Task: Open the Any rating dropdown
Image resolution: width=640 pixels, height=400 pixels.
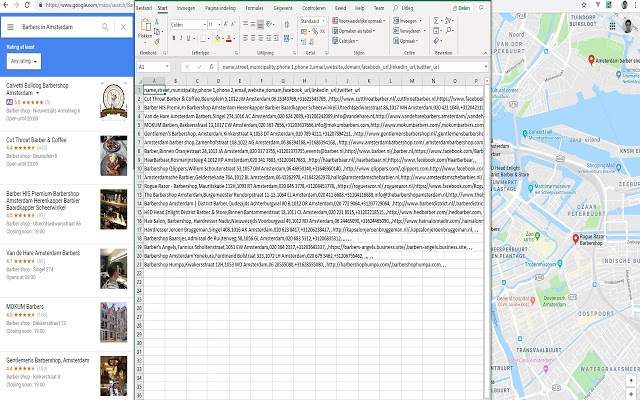Action: [22, 62]
